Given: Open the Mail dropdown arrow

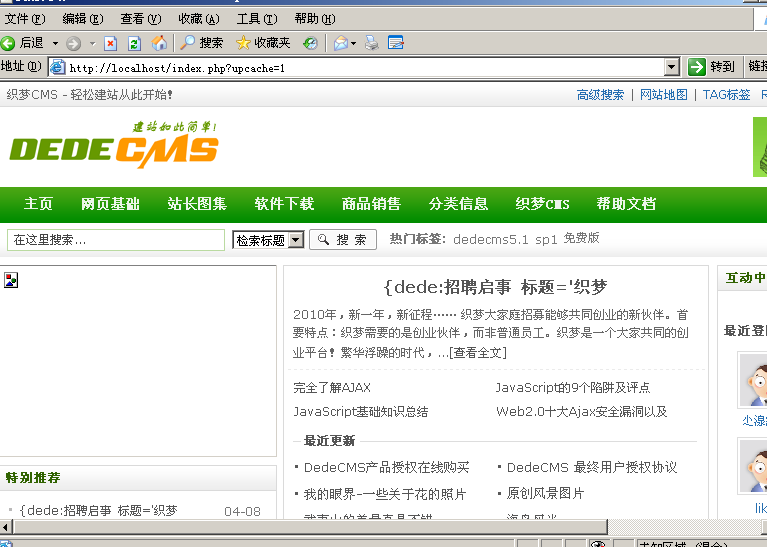Looking at the screenshot, I should tap(353, 44).
